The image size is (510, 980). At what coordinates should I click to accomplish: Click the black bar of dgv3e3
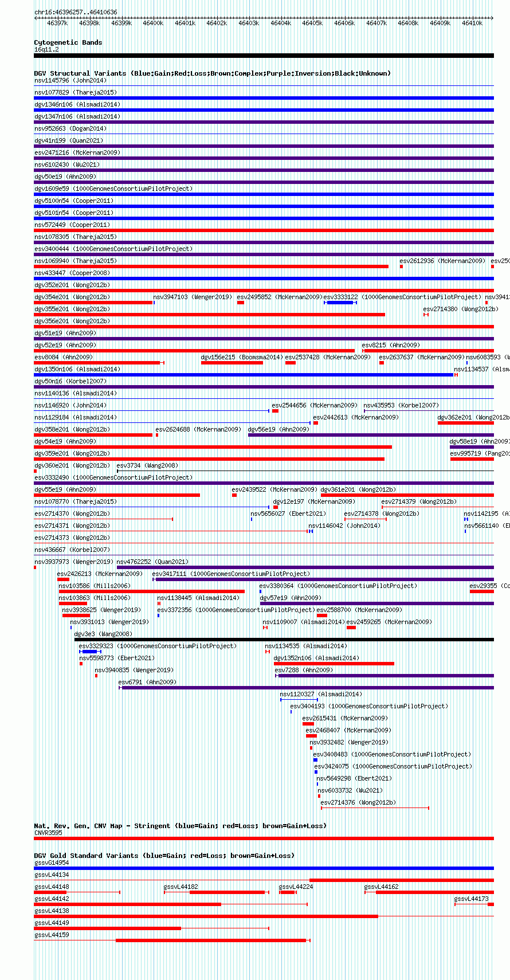(284, 640)
